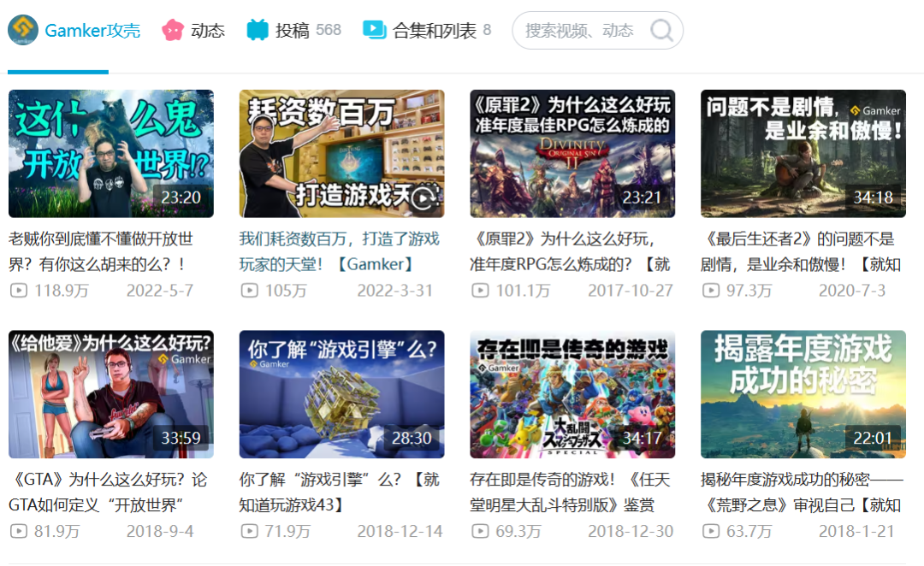Screen dimensions: 924x566
Task: Click play-count icon beside 69.3万
Action: tap(480, 531)
